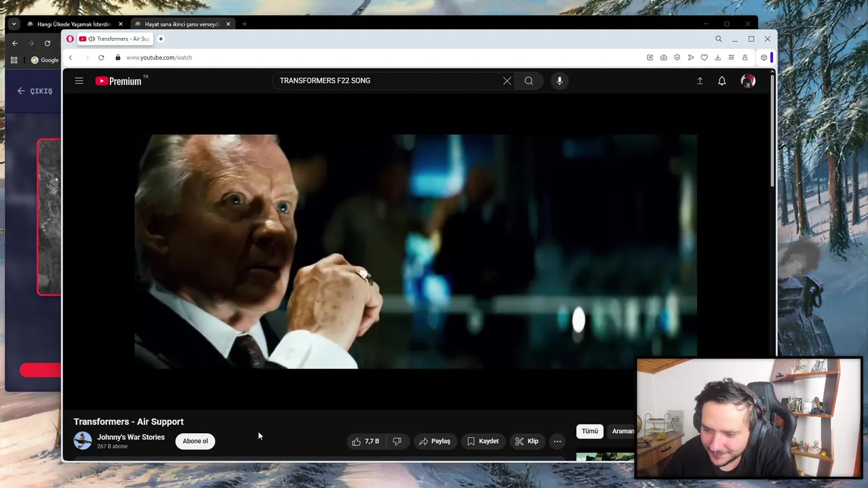Image resolution: width=868 pixels, height=488 pixels.
Task: Open the Johnny's War Stories channel name
Action: [x=131, y=437]
